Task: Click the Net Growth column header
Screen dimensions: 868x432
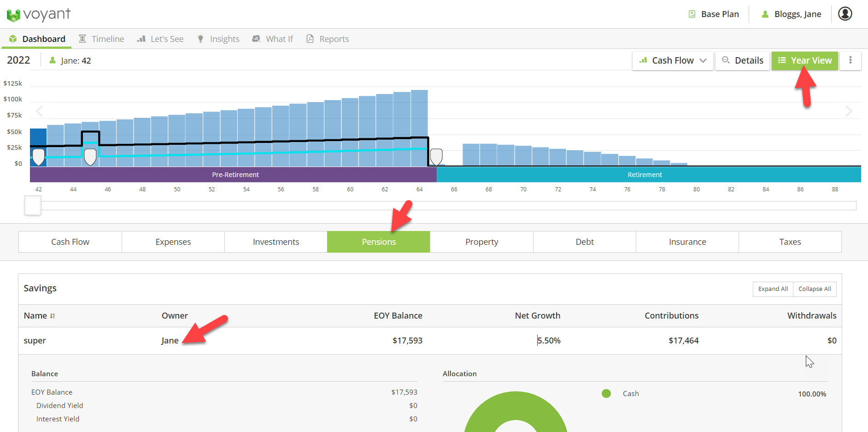Action: click(x=538, y=316)
